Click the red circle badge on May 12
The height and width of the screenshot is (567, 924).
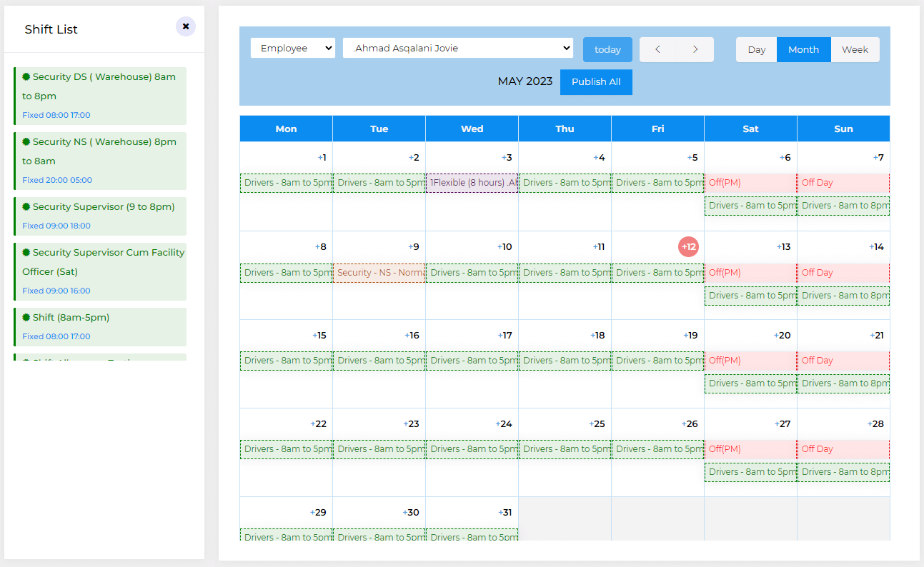(688, 246)
